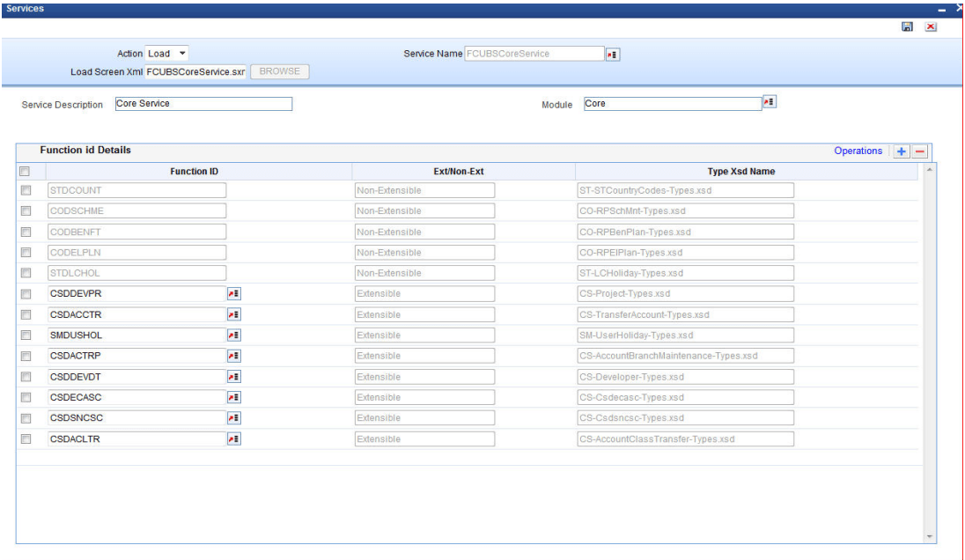Click the Load Screen Xml file field
The width and height of the screenshot is (965, 560).
195,72
